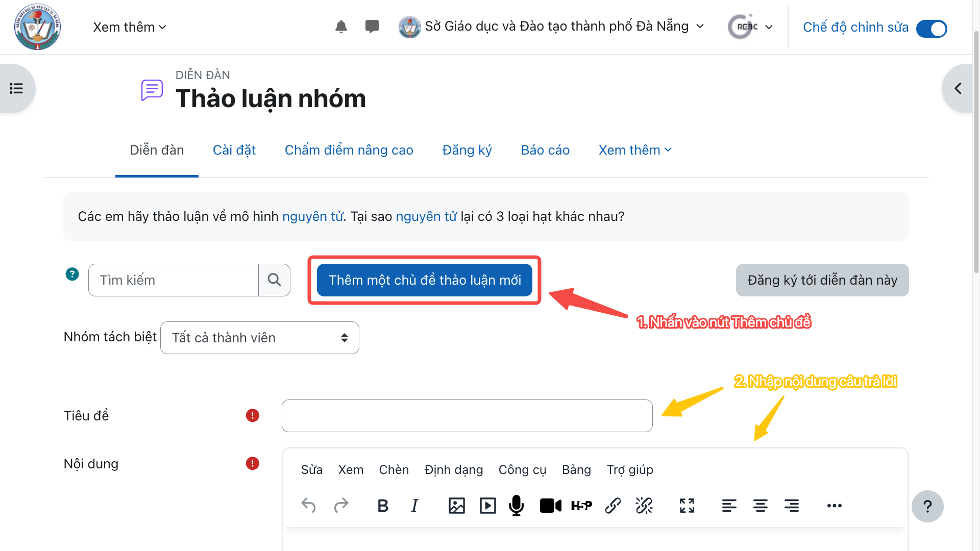Open editor Xem menu
This screenshot has height=551, width=980.
(x=351, y=470)
